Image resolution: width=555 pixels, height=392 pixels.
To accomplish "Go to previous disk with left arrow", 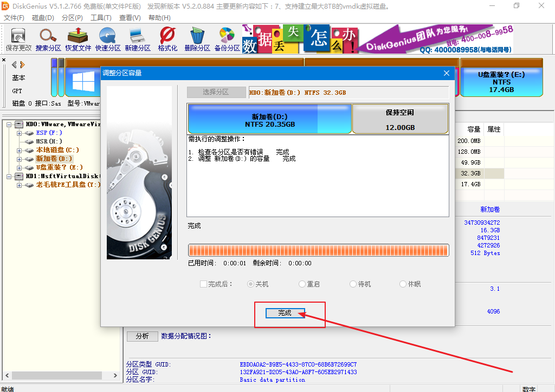I will click(14, 64).
